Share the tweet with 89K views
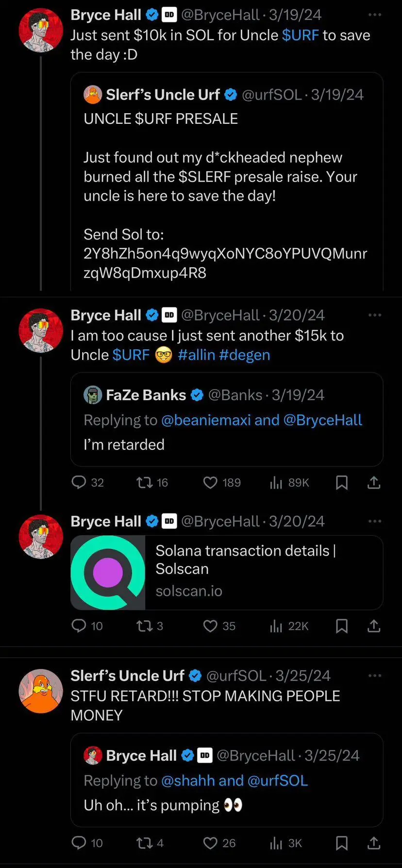Viewport: 402px width, 868px height. click(374, 482)
